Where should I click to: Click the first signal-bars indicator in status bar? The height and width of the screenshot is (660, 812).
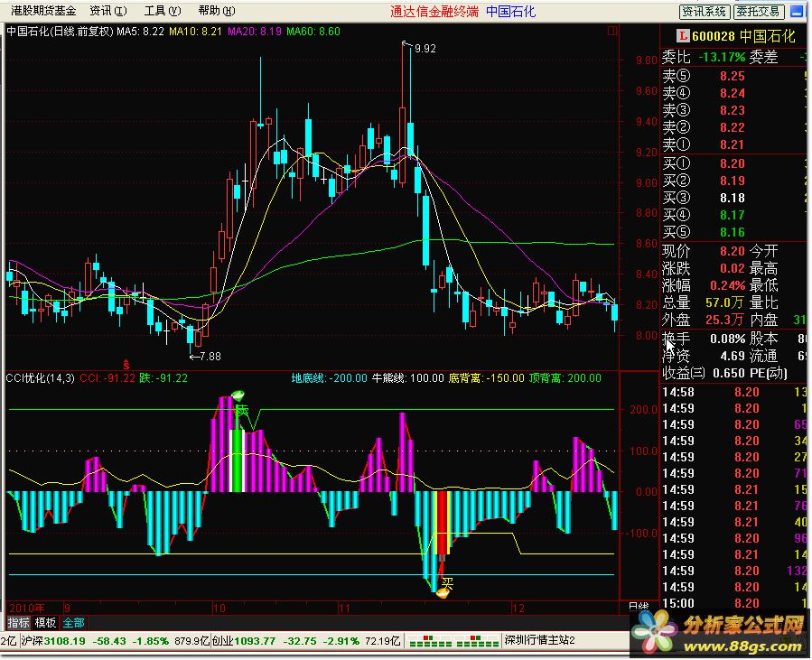pyautogui.click(x=430, y=641)
